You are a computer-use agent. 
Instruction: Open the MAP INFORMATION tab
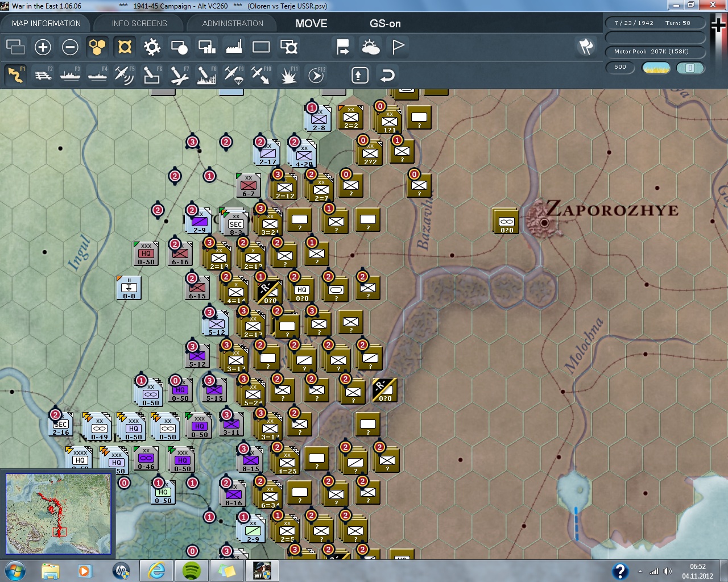[x=46, y=23]
